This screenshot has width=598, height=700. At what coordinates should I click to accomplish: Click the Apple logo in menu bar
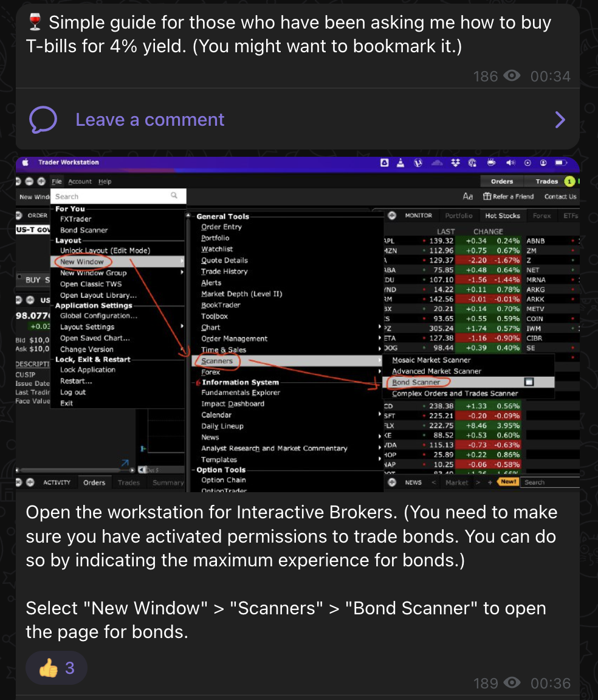26,163
